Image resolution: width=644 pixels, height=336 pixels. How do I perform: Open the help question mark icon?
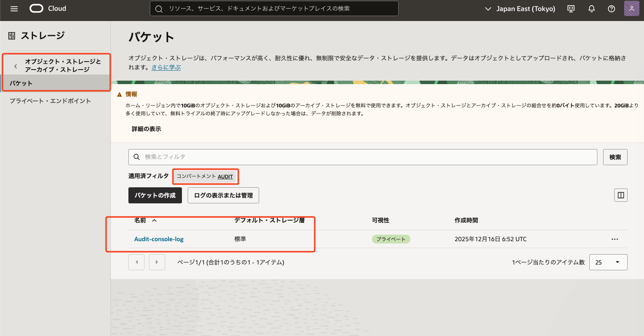click(x=612, y=9)
